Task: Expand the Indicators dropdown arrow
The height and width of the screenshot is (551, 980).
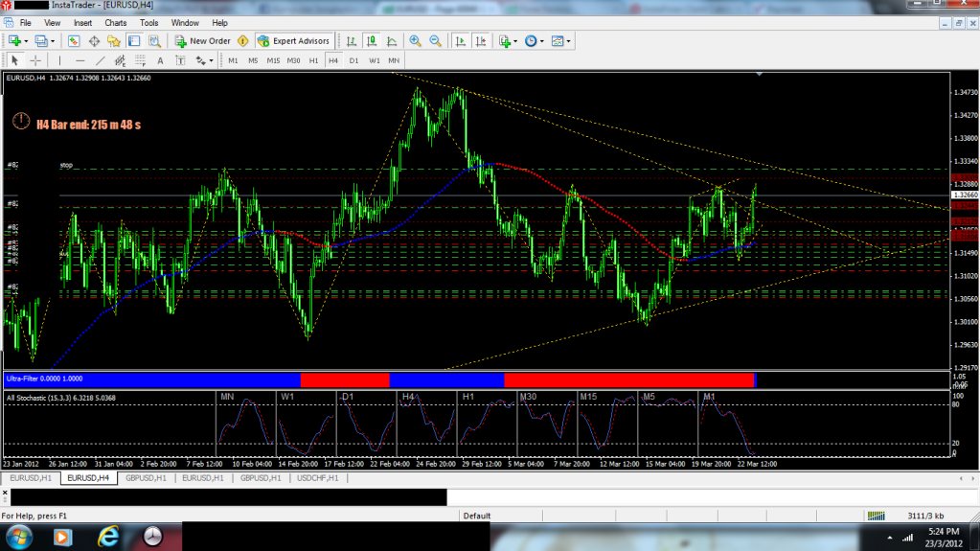Action: [515, 41]
